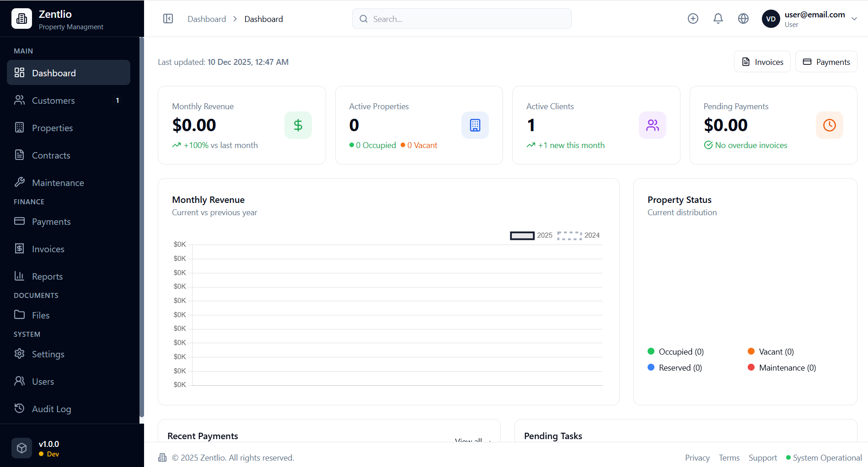Click the purple Active Clients people icon
This screenshot has height=467, width=868.
click(652, 125)
